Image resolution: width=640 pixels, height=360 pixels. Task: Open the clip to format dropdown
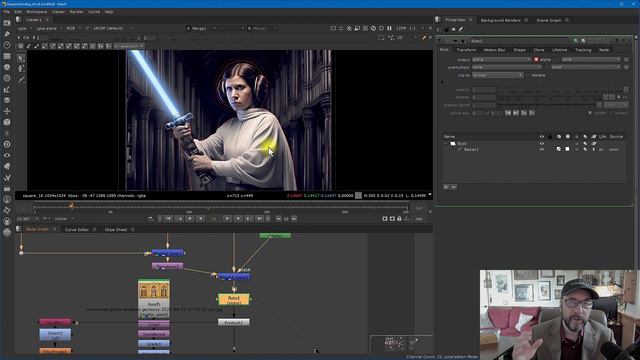pyautogui.click(x=498, y=76)
